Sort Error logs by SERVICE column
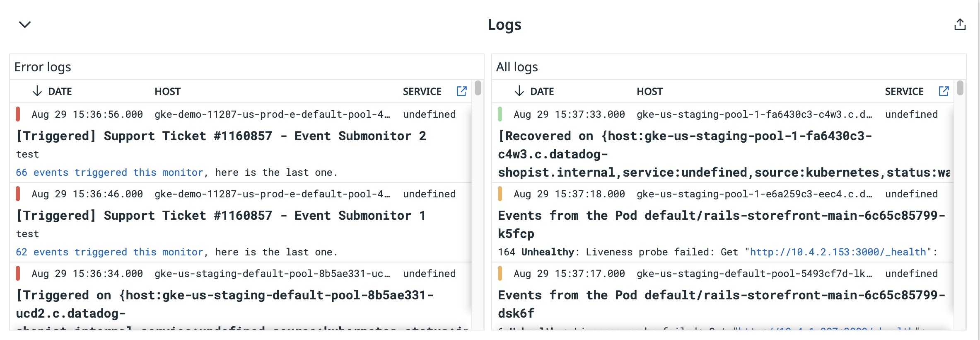980x340 pixels. 422,91
